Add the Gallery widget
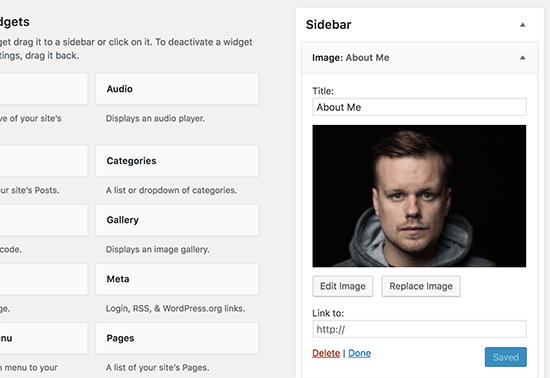Viewport: 550px width, 378px height. pos(177,220)
